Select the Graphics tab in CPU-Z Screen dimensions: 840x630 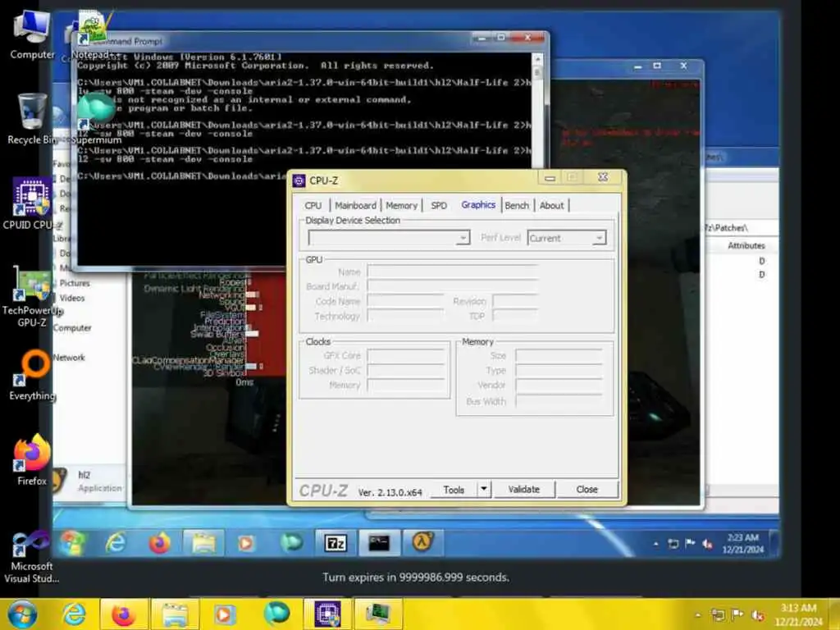pos(478,204)
